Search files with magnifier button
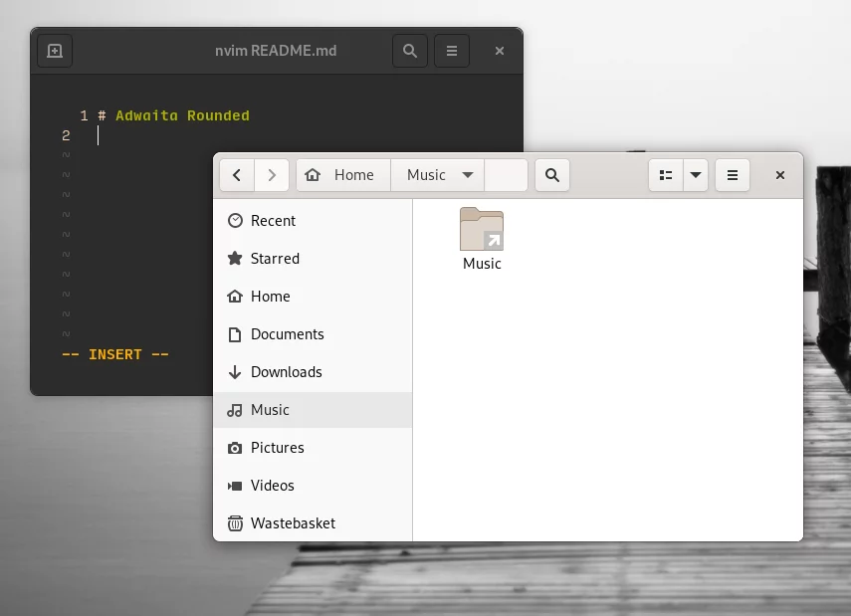Image resolution: width=851 pixels, height=616 pixels. coord(552,175)
